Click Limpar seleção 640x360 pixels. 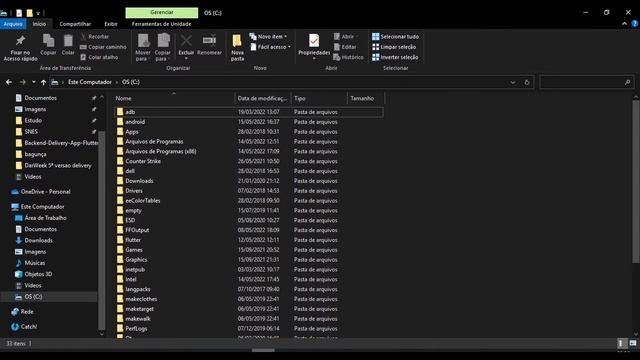[394, 47]
